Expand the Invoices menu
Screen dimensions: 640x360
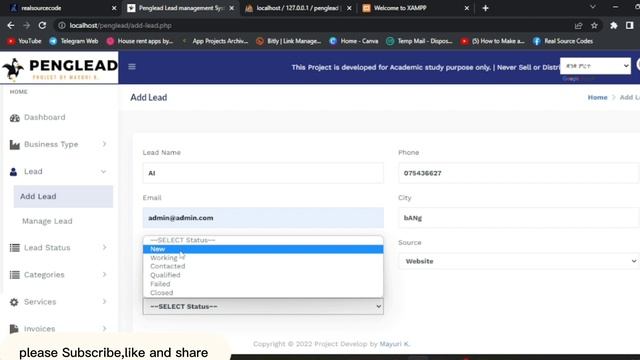point(104,329)
